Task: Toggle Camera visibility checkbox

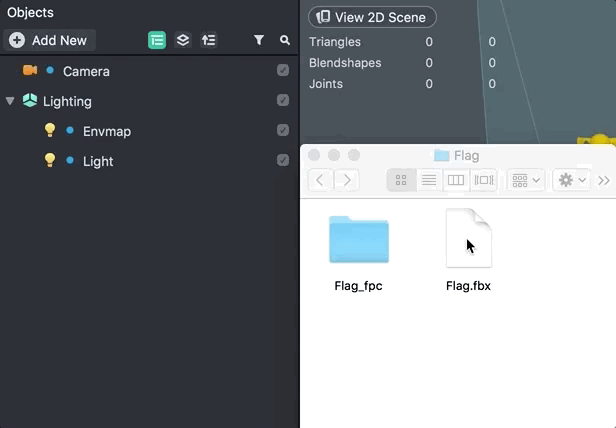Action: tap(283, 70)
